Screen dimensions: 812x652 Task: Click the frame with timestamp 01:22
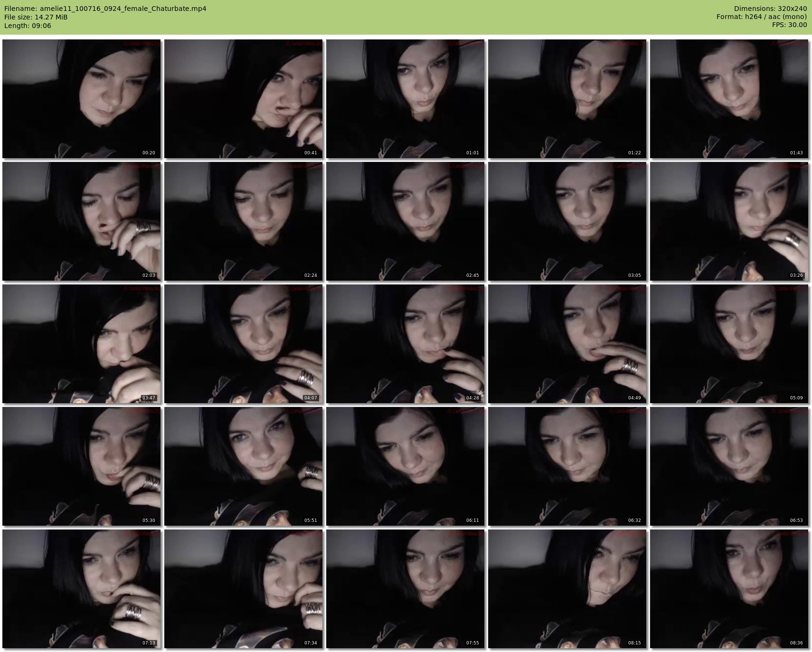pyautogui.click(x=567, y=99)
